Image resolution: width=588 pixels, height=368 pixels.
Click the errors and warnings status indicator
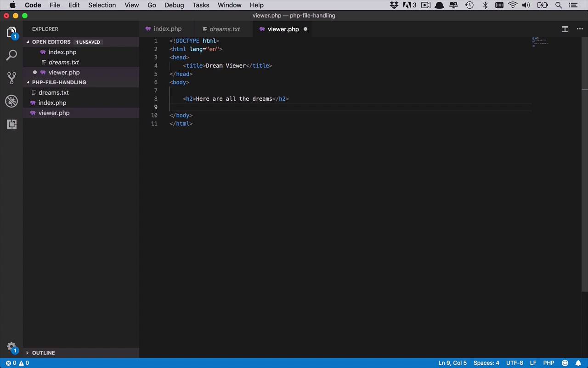coord(17,363)
